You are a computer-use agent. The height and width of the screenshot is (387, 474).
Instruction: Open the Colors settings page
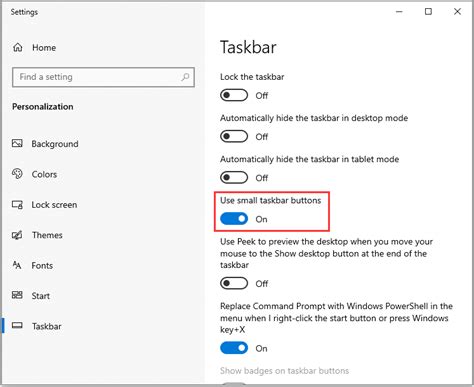[44, 174]
